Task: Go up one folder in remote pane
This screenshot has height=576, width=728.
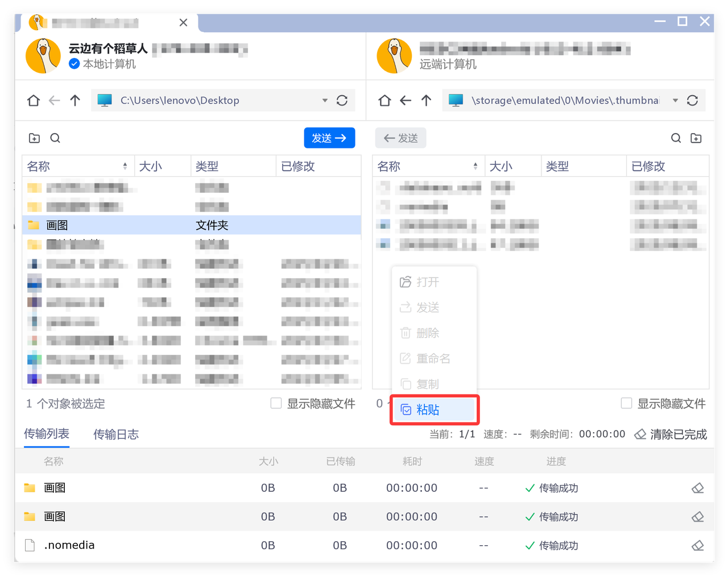Action: point(427,101)
